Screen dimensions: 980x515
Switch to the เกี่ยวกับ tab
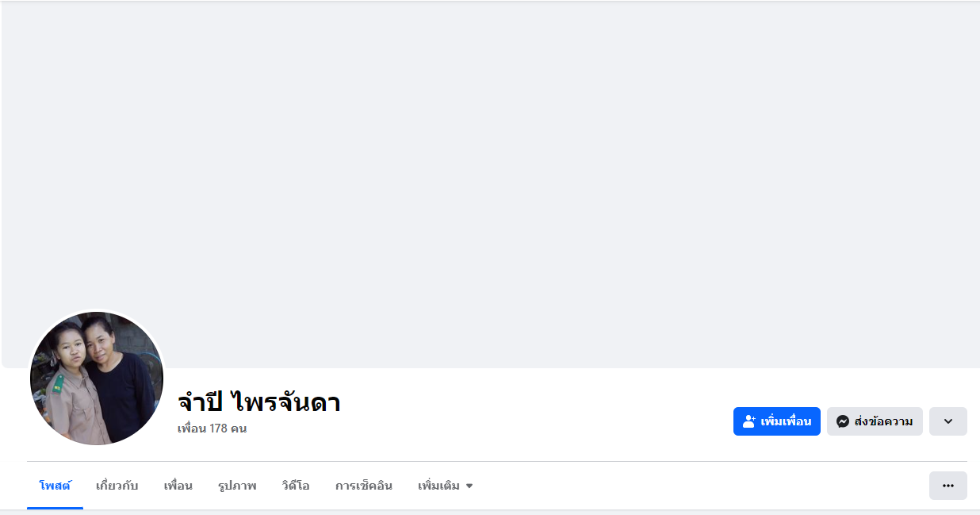117,486
